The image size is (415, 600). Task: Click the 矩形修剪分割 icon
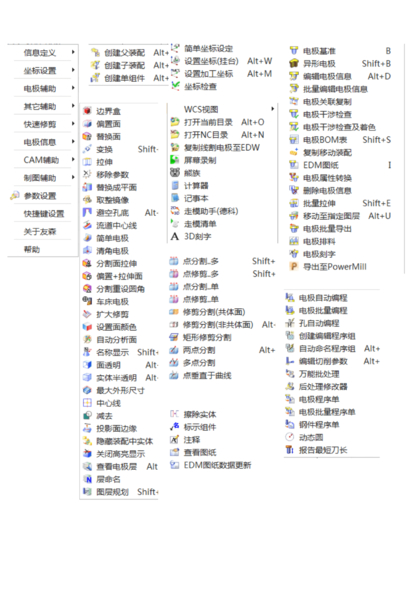click(174, 337)
